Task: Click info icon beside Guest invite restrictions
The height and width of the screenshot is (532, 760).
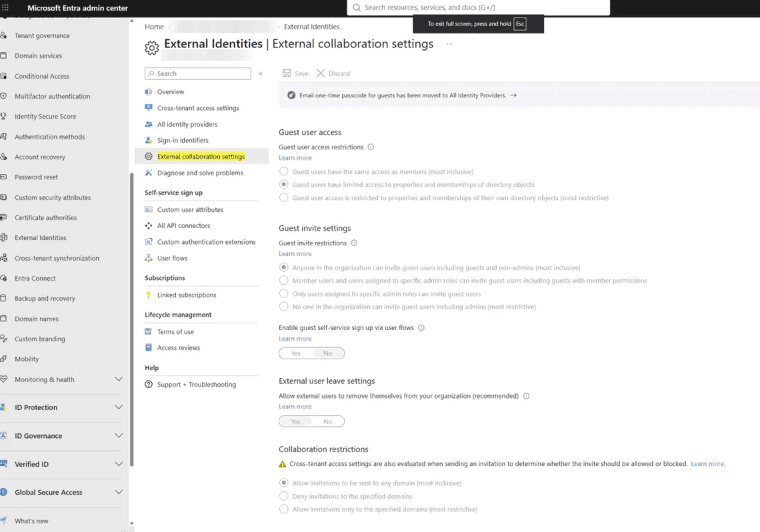Action: (x=354, y=243)
